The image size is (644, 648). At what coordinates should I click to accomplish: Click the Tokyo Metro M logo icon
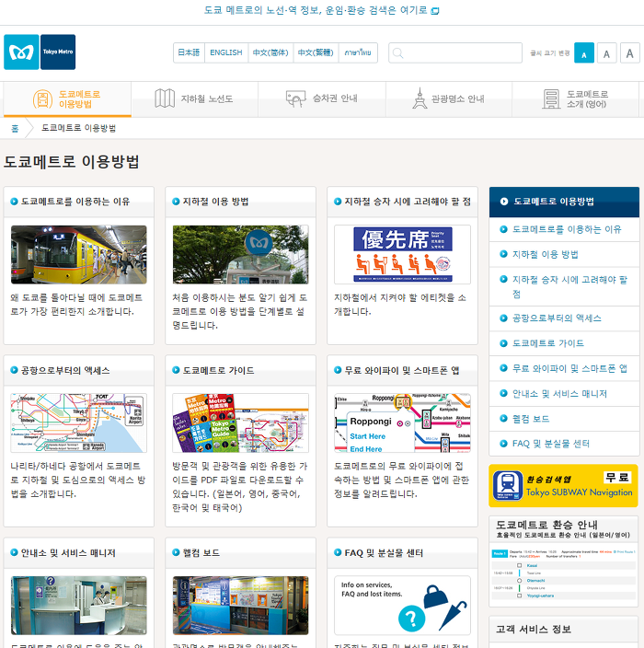coord(21,52)
